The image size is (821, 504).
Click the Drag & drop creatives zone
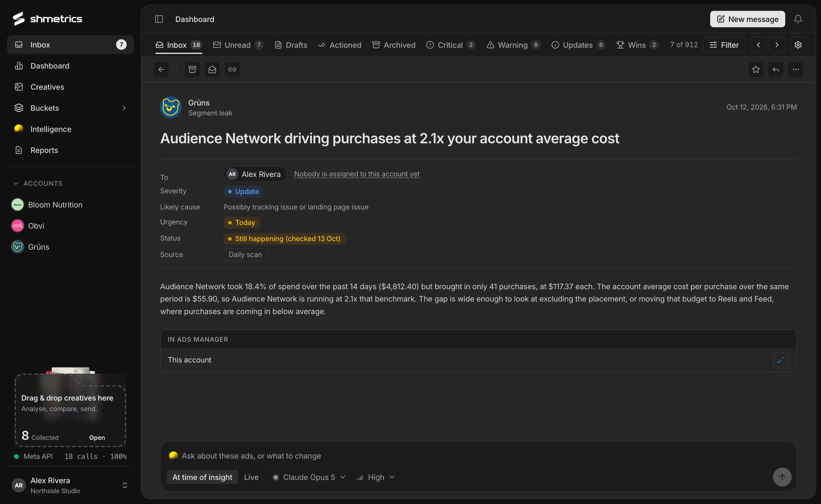coord(70,410)
